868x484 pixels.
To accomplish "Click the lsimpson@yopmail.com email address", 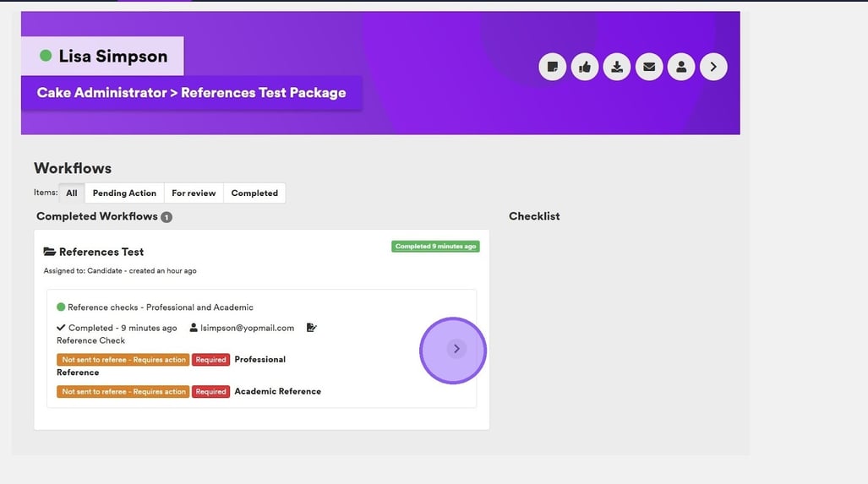I will [x=248, y=328].
